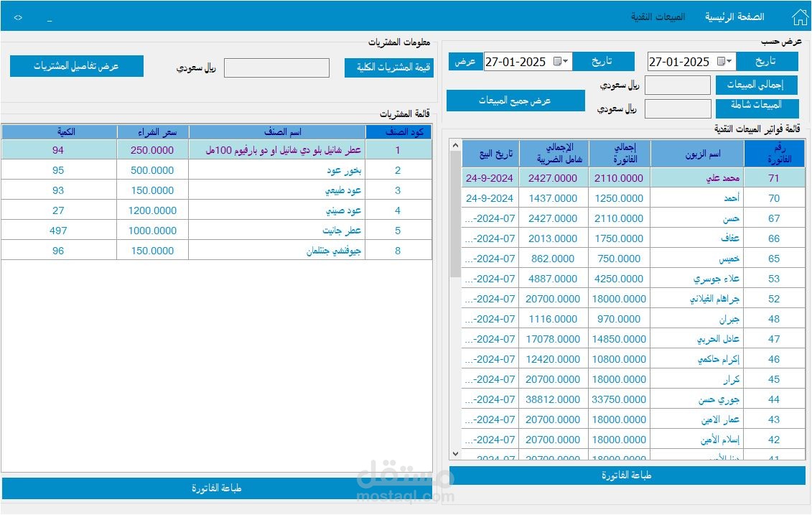Click عرض تفاصيل المشتريات button
This screenshot has height=515, width=812.
[77, 66]
